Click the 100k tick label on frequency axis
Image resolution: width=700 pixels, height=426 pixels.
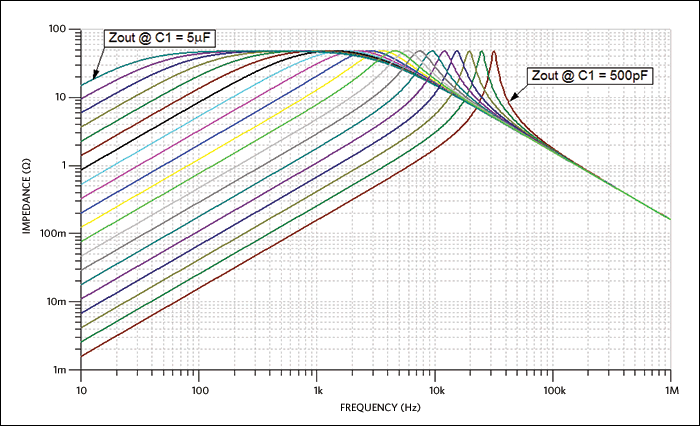click(x=551, y=386)
